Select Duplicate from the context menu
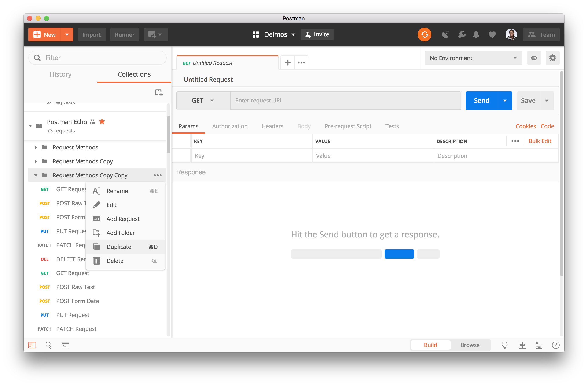Viewport: 588px width, 386px height. [x=119, y=247]
